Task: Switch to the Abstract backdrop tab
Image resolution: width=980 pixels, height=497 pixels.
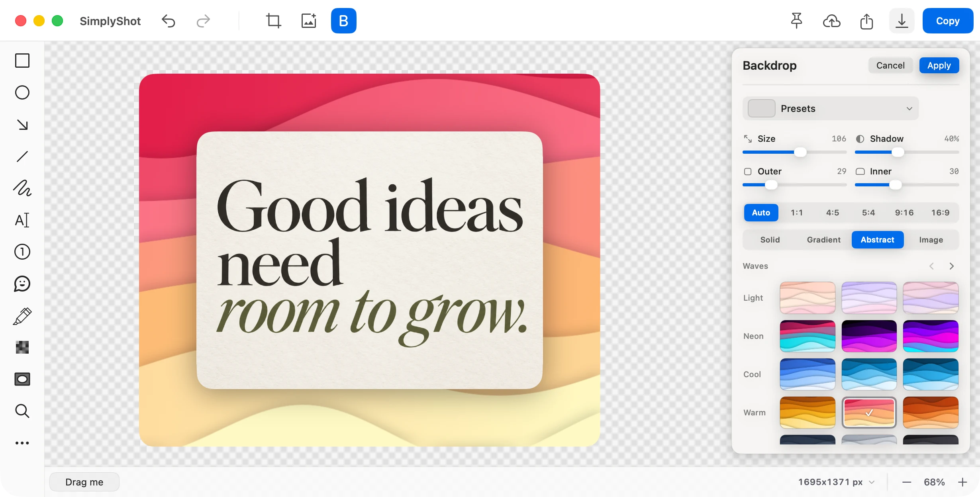Action: (878, 240)
